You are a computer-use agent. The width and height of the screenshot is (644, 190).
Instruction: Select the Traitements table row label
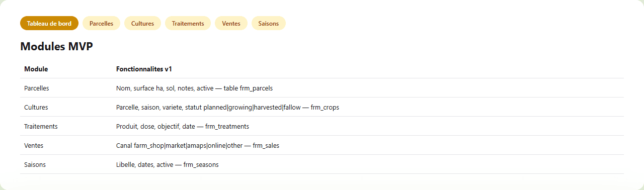click(x=41, y=126)
